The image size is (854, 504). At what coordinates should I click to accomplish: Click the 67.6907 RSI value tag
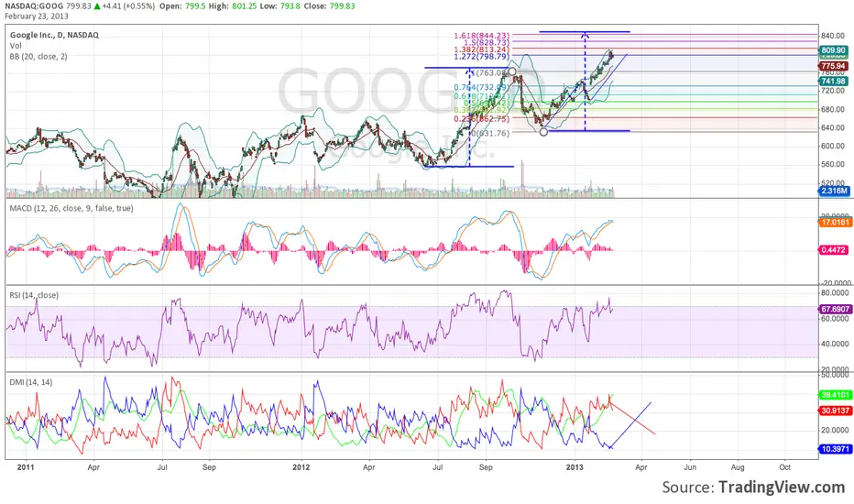coord(835,309)
